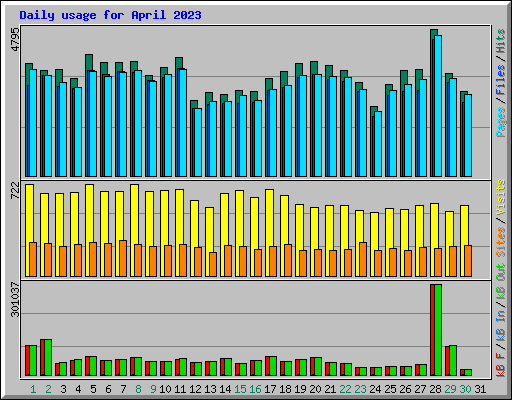The height and width of the screenshot is (400, 512).
Task: Click the green kB Out bar for day 2
Action: click(x=48, y=357)
